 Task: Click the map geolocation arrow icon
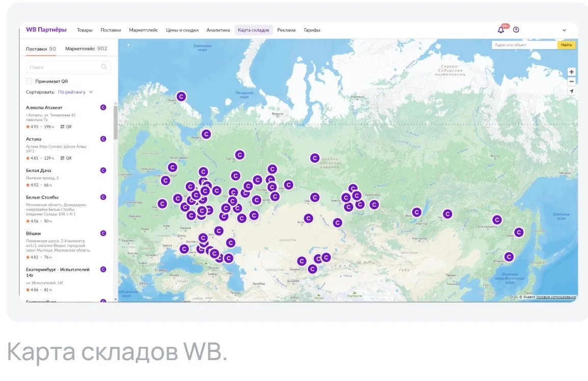tap(572, 91)
